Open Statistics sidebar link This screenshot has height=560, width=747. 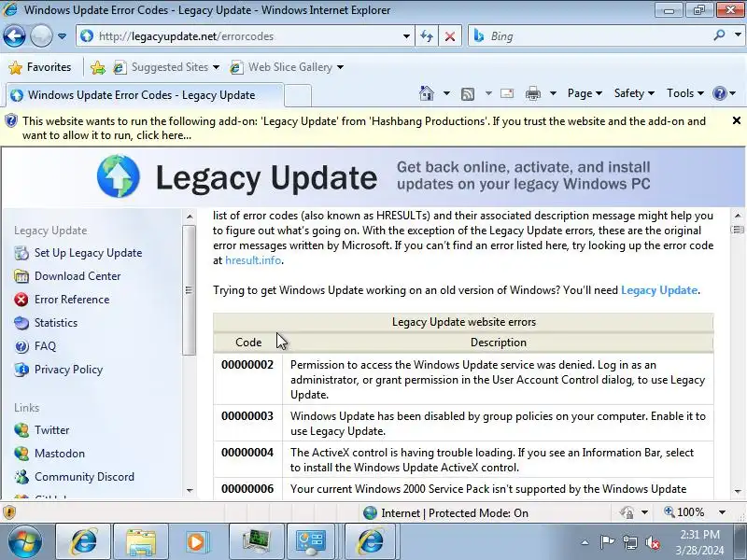point(56,323)
